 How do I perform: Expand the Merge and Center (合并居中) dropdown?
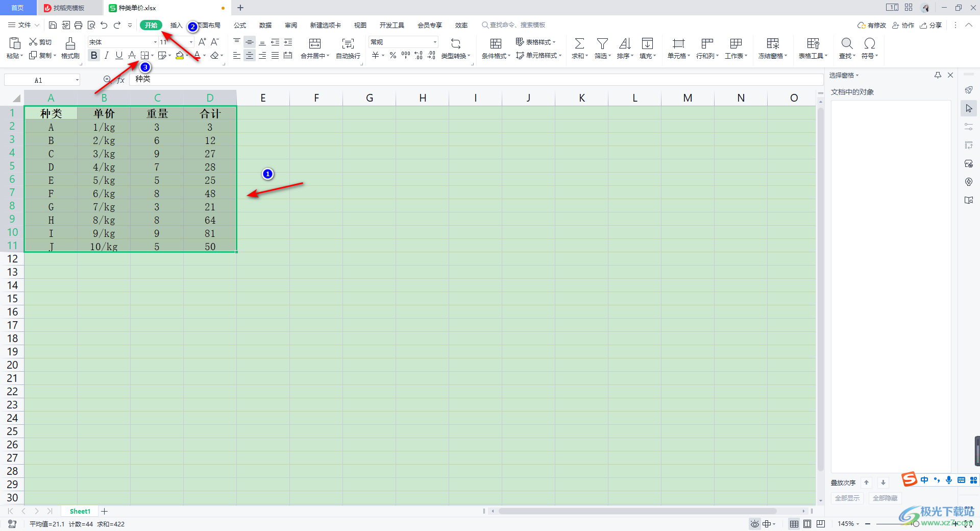(x=328, y=56)
